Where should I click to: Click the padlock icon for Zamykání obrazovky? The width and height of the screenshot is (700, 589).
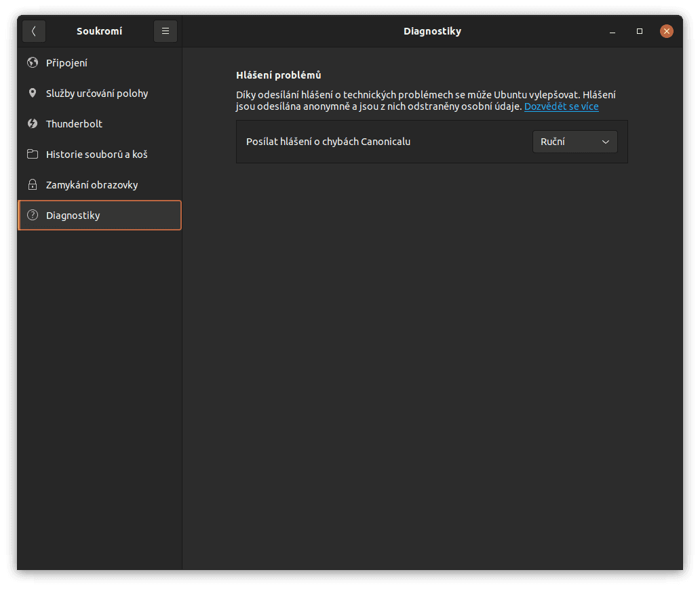(x=32, y=184)
